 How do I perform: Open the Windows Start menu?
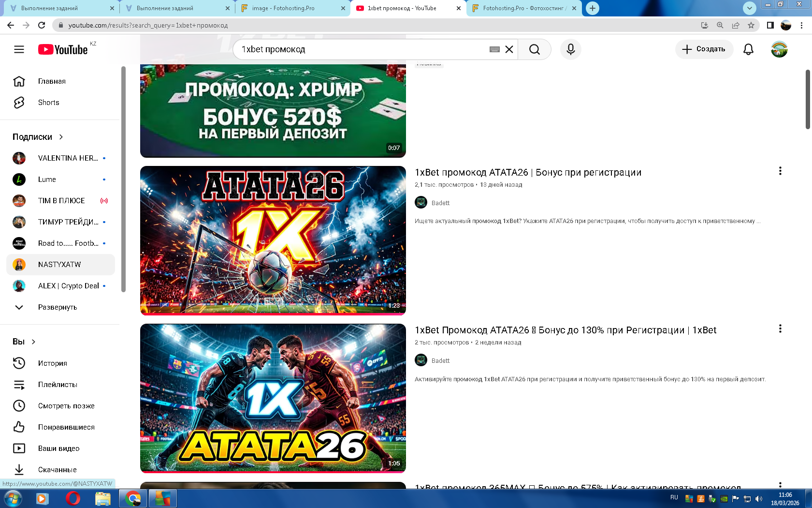coord(12,498)
